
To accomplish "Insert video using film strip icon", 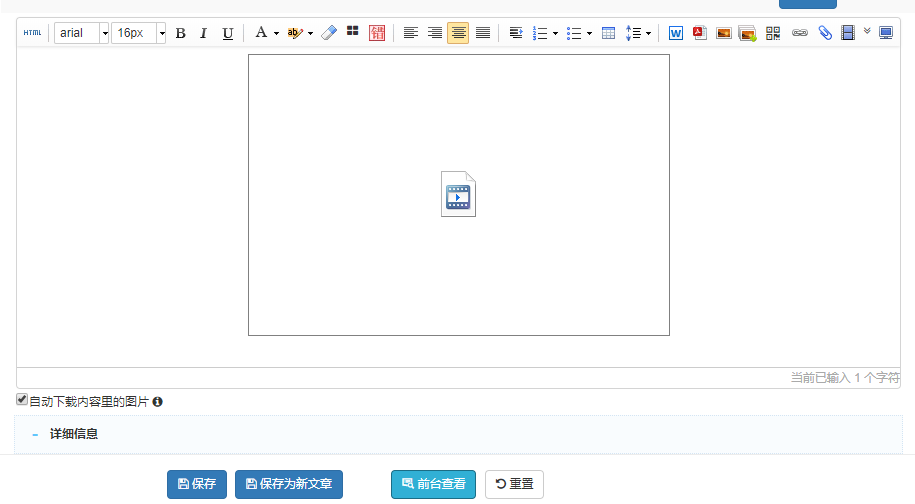I will pyautogui.click(x=848, y=33).
